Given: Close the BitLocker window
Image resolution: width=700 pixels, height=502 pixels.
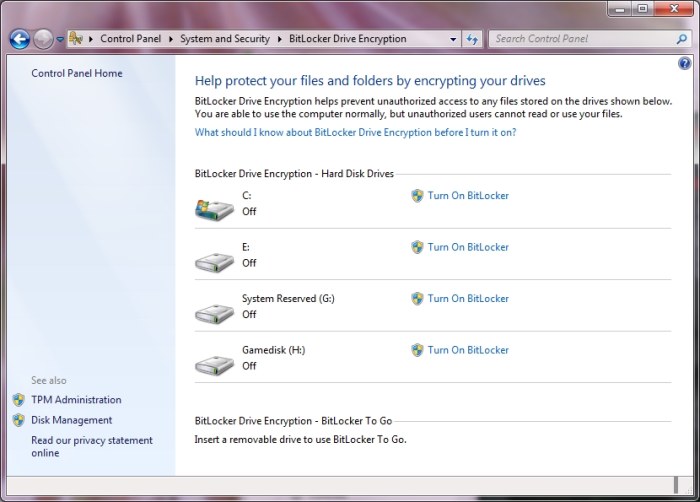Looking at the screenshot, I should [x=674, y=9].
